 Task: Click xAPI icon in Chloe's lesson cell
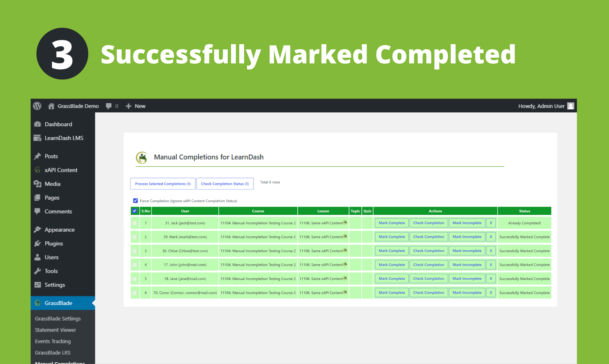[x=345, y=250]
